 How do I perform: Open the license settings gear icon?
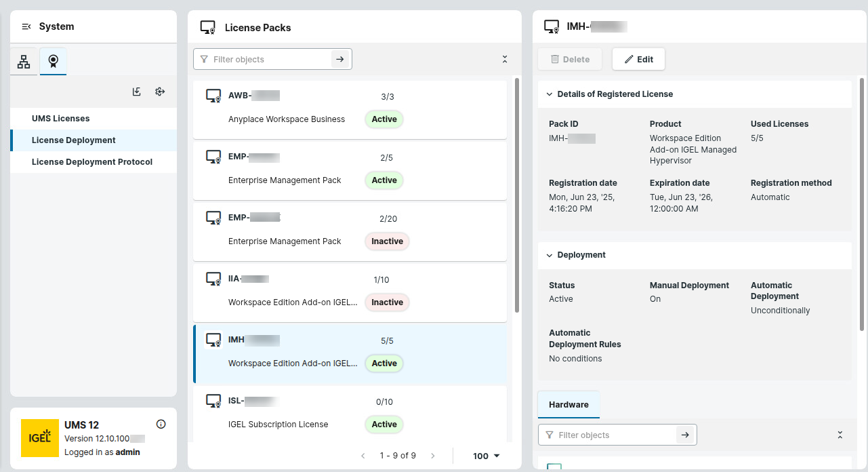pos(160,92)
